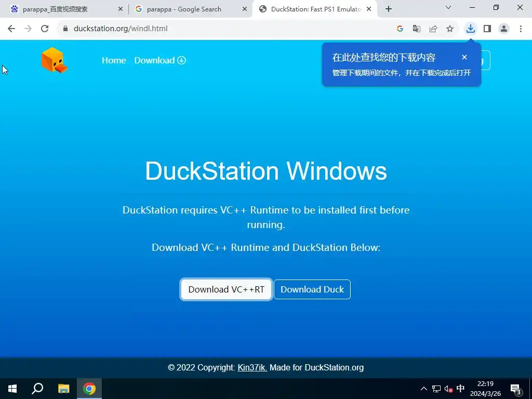The height and width of the screenshot is (399, 532).
Task: Click the padlock site info icon
Action: pos(65,29)
